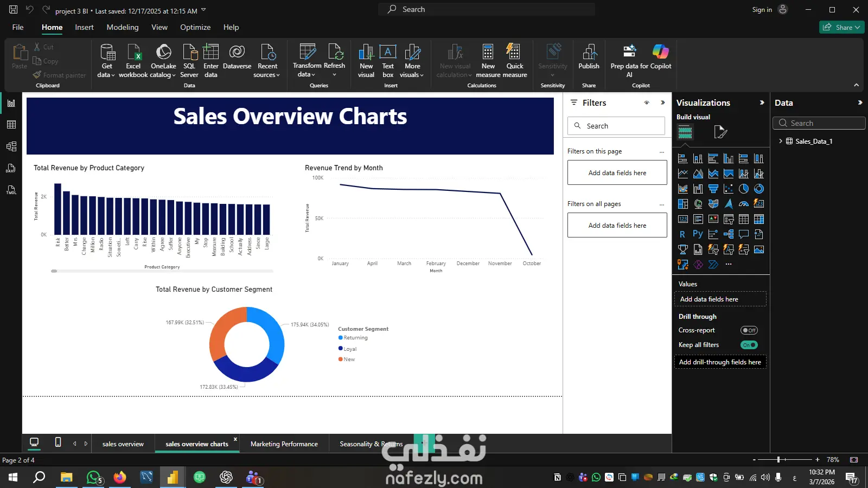Click Add drill-through fields here
868x488 pixels.
click(720, 362)
